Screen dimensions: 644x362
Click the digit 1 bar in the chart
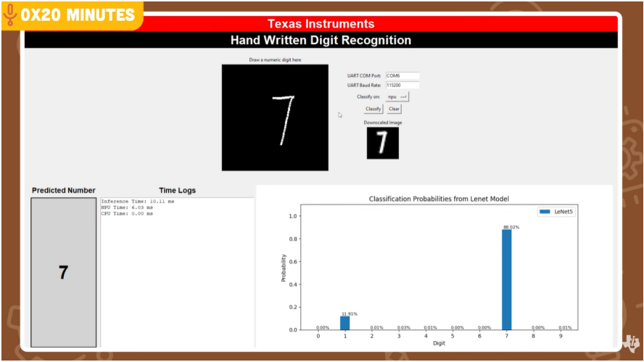[x=345, y=323]
